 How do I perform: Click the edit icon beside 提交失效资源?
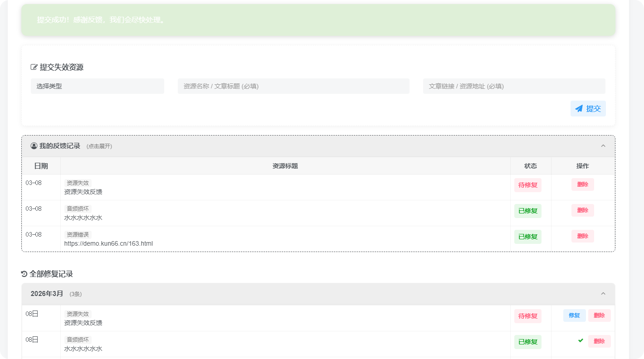click(34, 68)
